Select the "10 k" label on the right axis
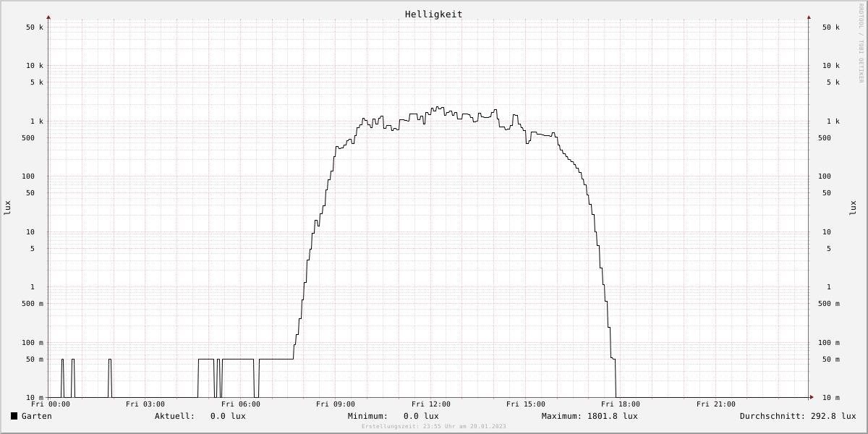This screenshot has height=434, width=868. 831,66
